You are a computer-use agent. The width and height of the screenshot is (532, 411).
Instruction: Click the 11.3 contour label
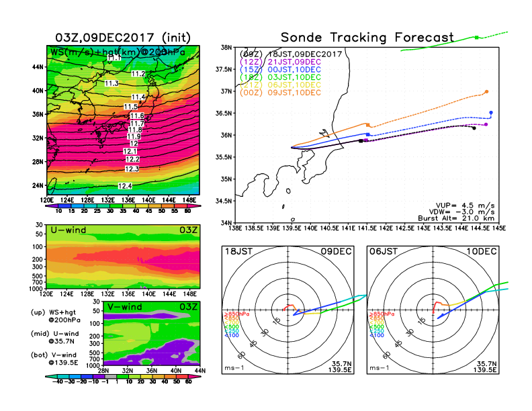click(112, 83)
